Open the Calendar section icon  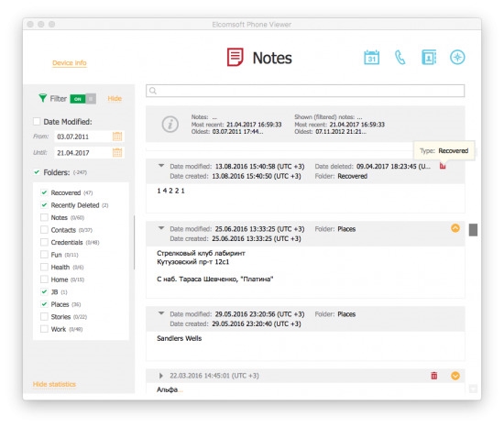point(371,58)
